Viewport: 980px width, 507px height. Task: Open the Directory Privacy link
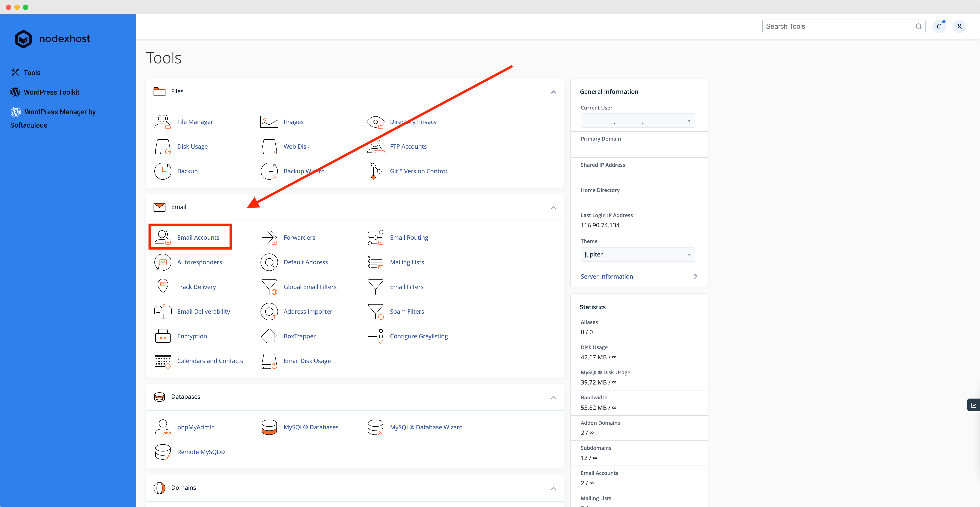(x=413, y=122)
